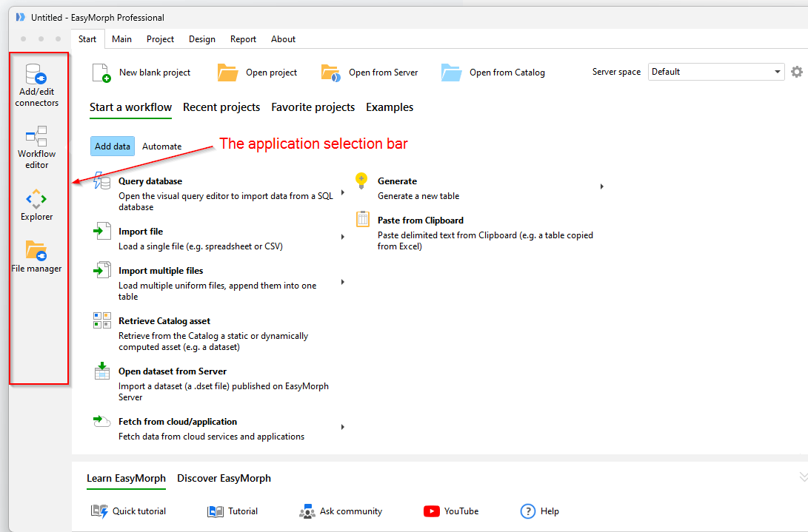Viewport: 808px width, 532px height.
Task: Click the Paste from Clipboard heading
Action: tap(421, 220)
